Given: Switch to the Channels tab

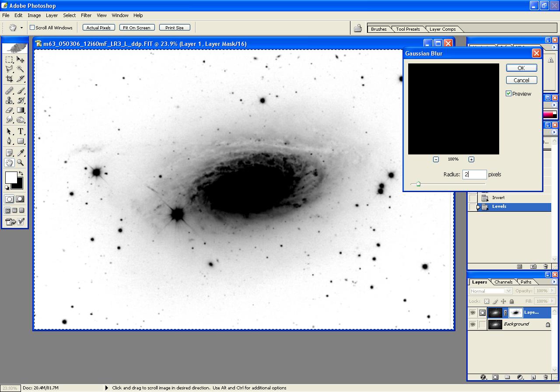Looking at the screenshot, I should click(503, 282).
